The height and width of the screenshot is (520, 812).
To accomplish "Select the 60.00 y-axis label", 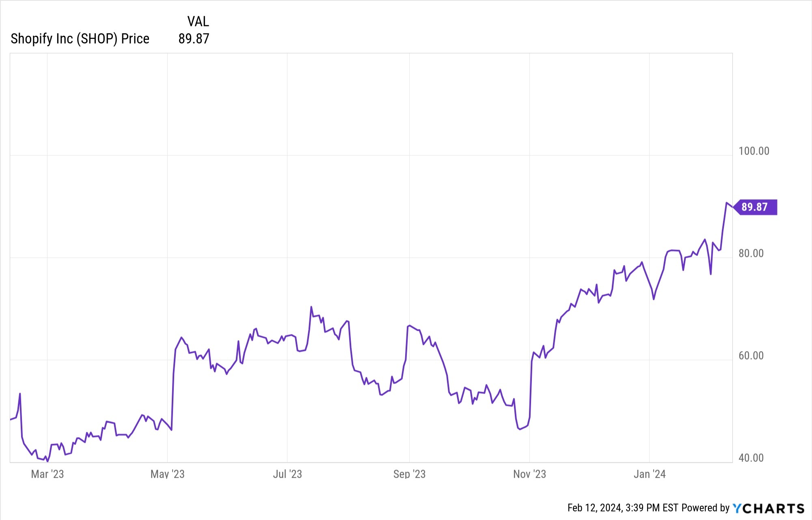I will tap(751, 356).
